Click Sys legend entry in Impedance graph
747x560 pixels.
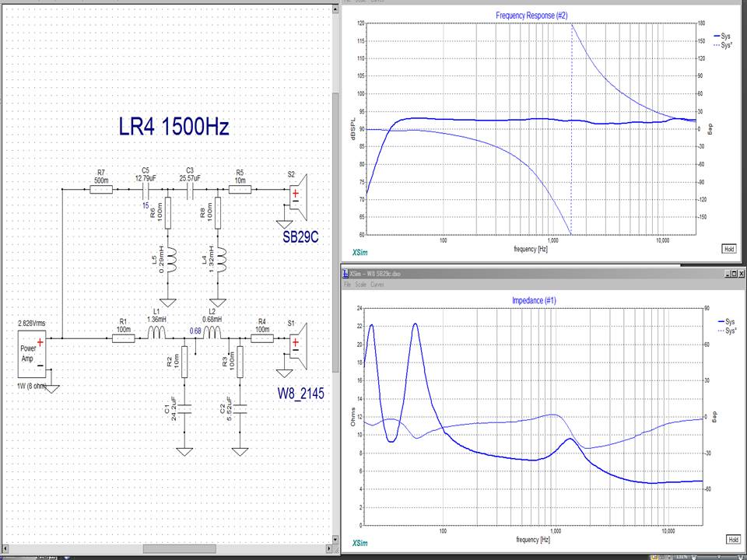725,322
